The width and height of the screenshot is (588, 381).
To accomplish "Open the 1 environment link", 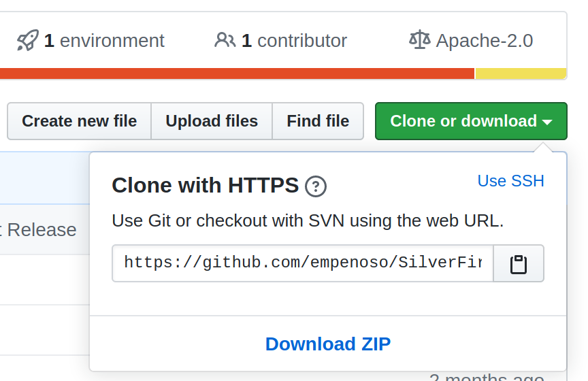I will click(x=104, y=41).
